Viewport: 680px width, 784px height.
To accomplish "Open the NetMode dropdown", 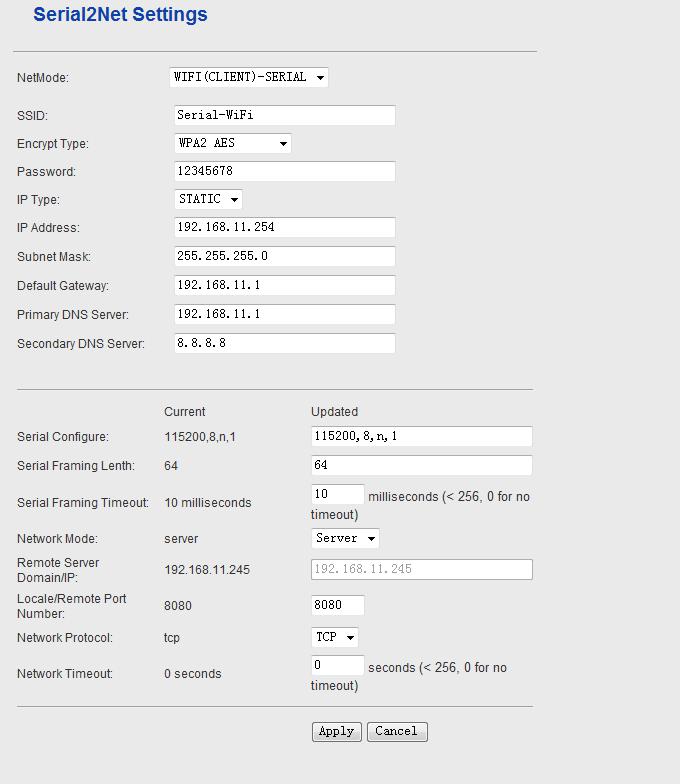I will pyautogui.click(x=249, y=77).
